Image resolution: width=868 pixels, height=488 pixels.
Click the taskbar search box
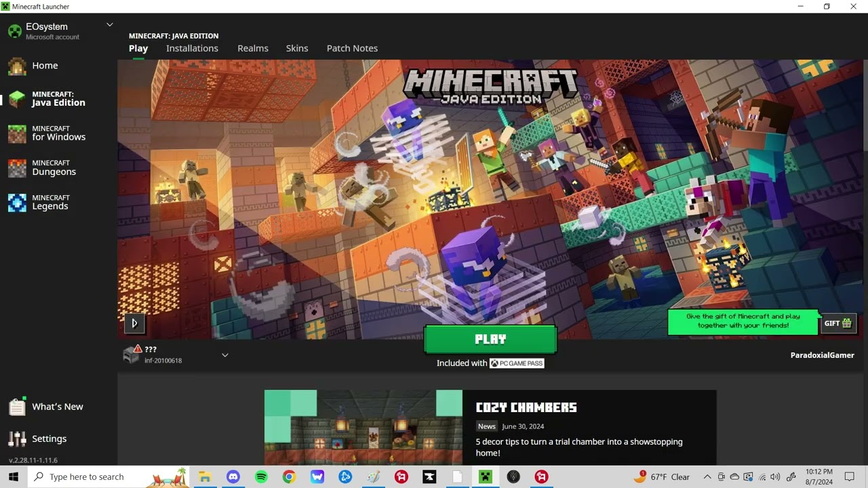click(x=108, y=476)
